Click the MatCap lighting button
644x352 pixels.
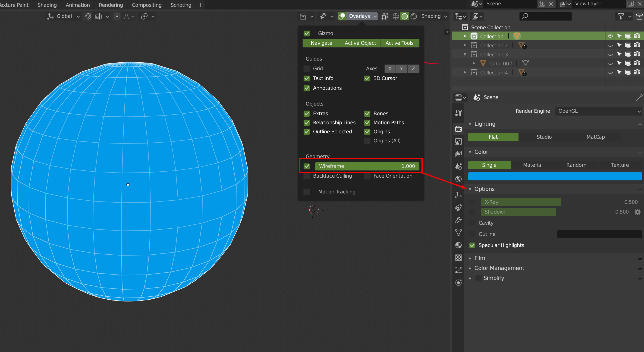pos(596,137)
